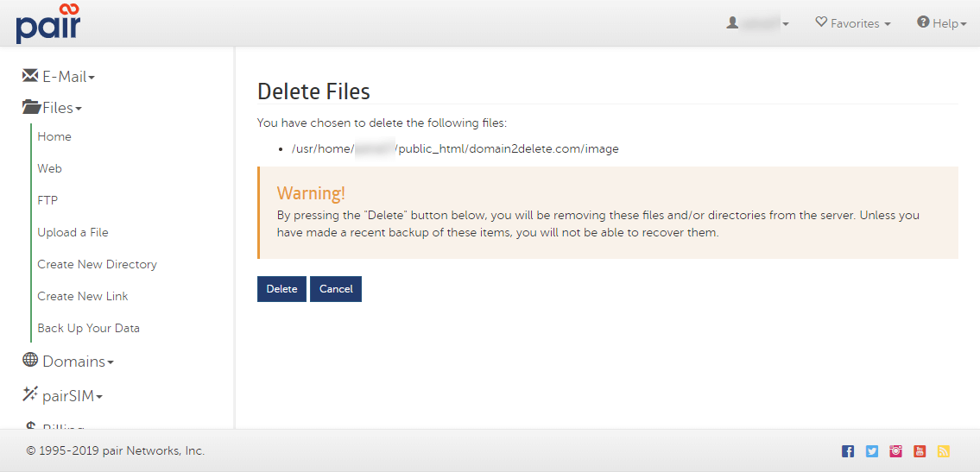The height and width of the screenshot is (472, 980).
Task: Click the Domains globe icon
Action: 30,361
